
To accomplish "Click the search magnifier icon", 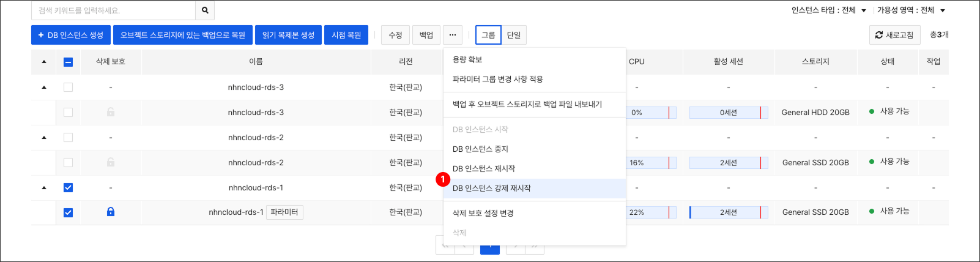I will pos(205,10).
